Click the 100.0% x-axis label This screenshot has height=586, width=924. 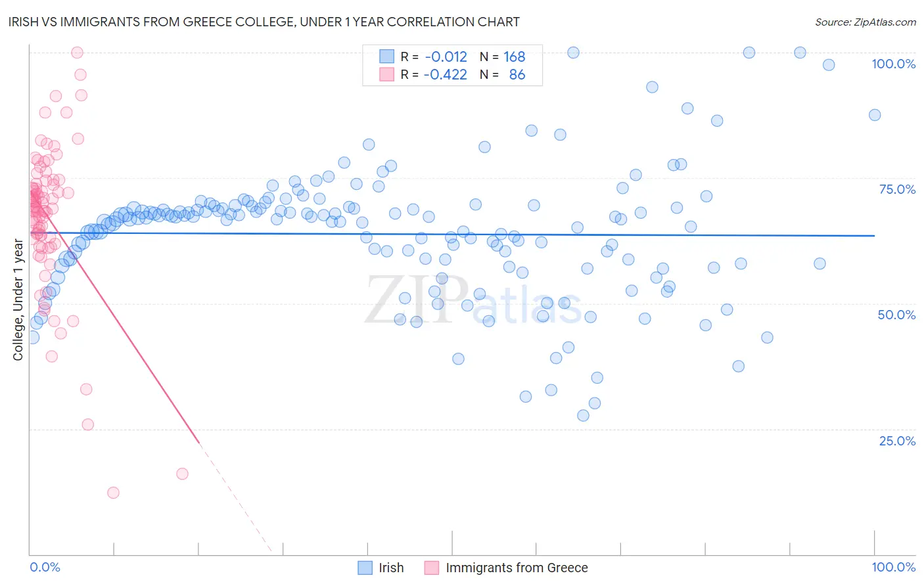(894, 567)
